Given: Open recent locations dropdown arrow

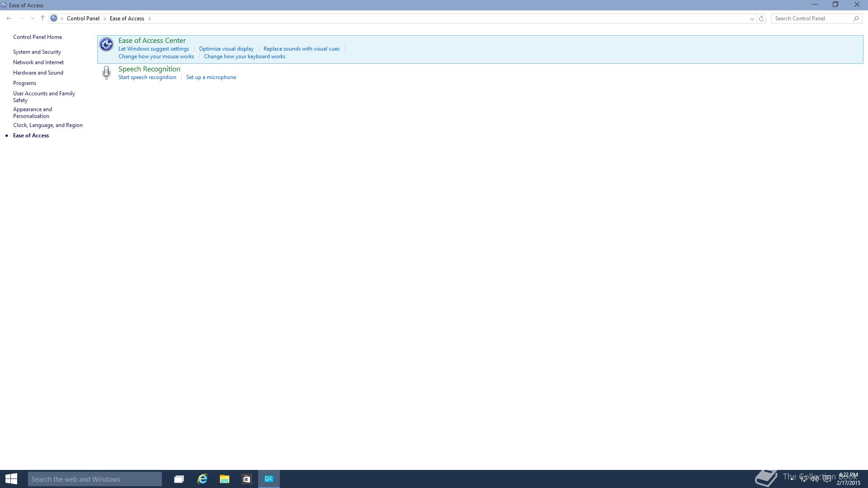Looking at the screenshot, I should 33,19.
